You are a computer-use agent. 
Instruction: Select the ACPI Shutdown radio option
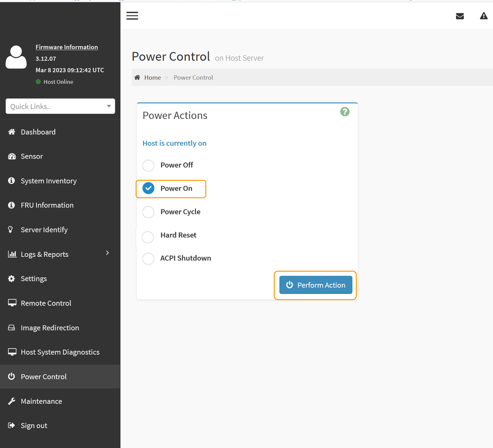[x=148, y=259]
